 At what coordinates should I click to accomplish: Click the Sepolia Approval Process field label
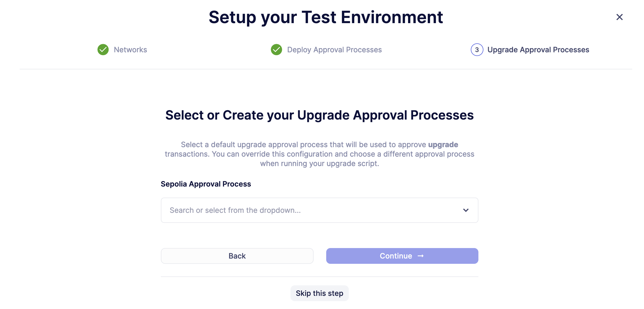click(206, 184)
